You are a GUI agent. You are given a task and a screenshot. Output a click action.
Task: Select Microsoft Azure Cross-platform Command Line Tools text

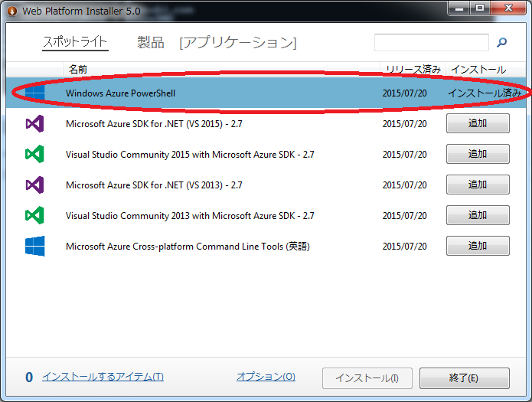click(x=188, y=246)
